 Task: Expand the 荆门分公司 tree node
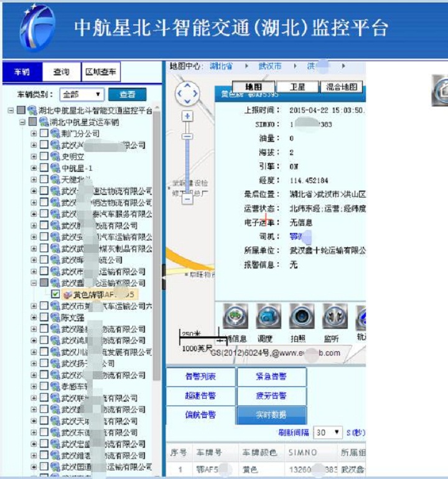tap(34, 133)
